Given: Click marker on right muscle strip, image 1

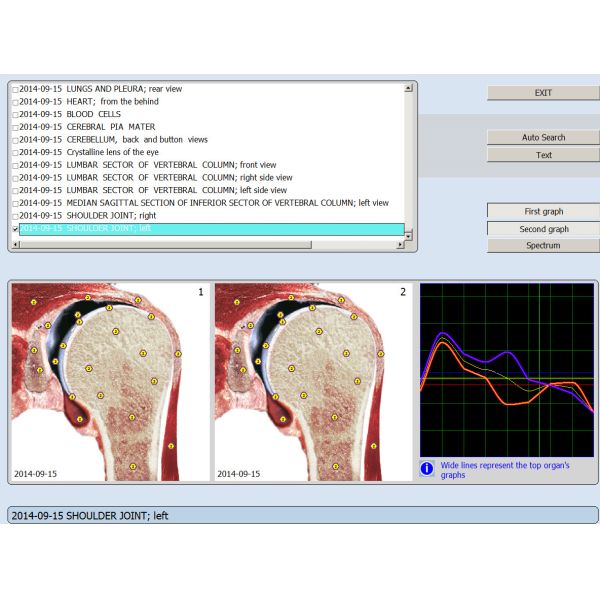Looking at the screenshot, I should point(171,446).
